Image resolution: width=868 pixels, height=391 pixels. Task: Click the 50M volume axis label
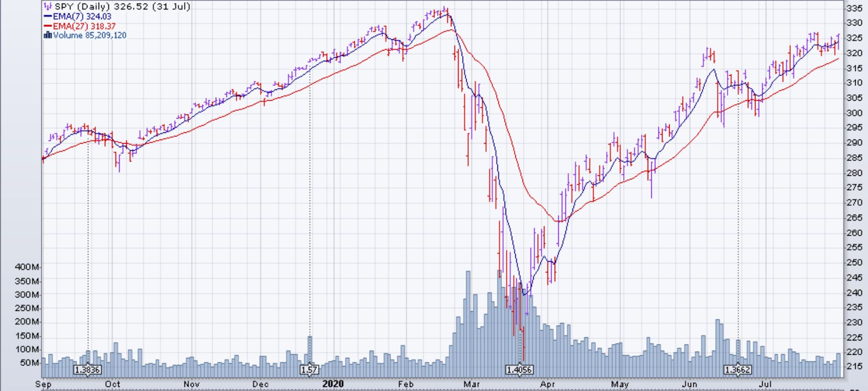click(x=30, y=363)
